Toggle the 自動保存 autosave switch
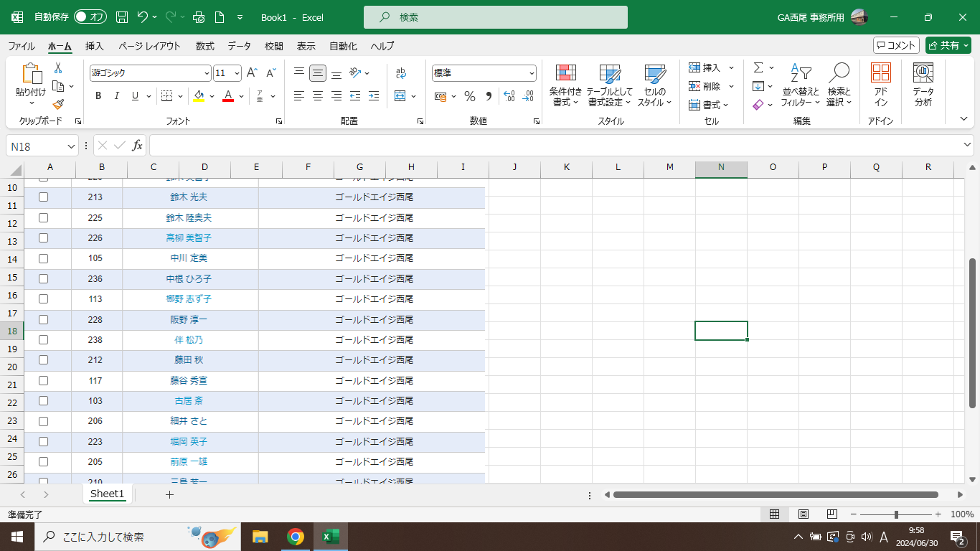 90,17
